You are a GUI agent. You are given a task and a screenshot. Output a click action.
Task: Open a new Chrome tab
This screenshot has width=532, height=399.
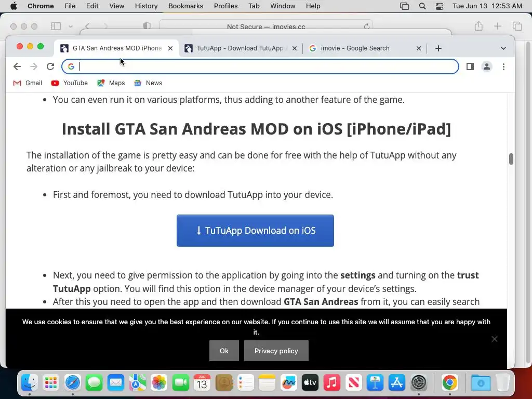point(438,48)
